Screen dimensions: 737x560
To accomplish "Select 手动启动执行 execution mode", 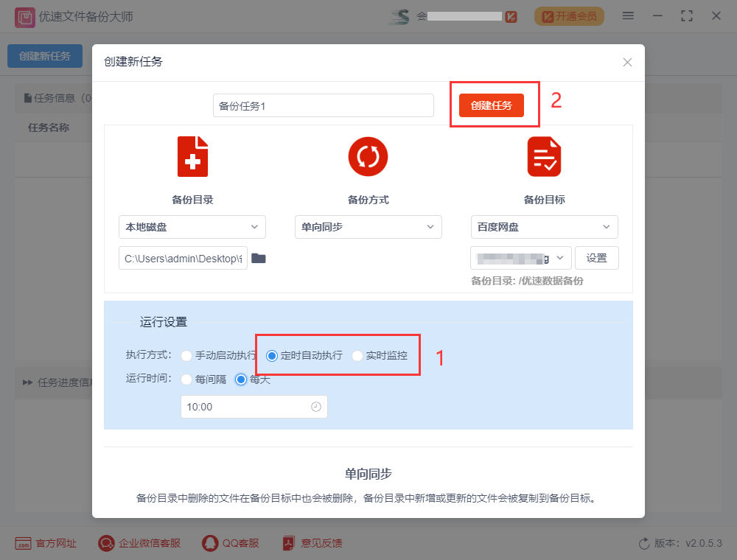I will tap(186, 356).
